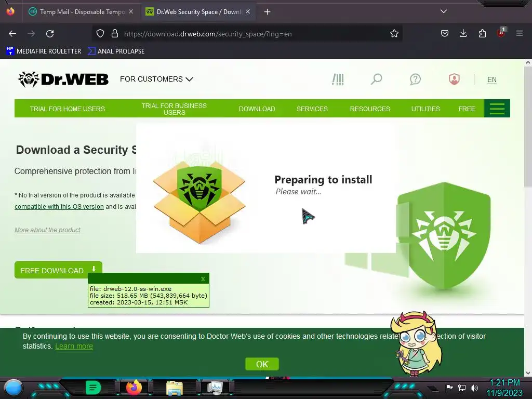Open the SERVICES menu item
Screen dimensions: 532x399
click(x=312, y=109)
